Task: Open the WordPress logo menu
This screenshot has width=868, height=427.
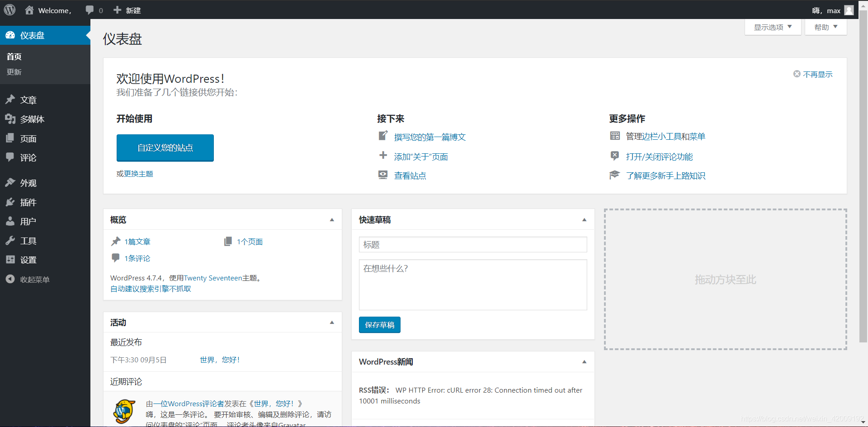Action: point(9,9)
